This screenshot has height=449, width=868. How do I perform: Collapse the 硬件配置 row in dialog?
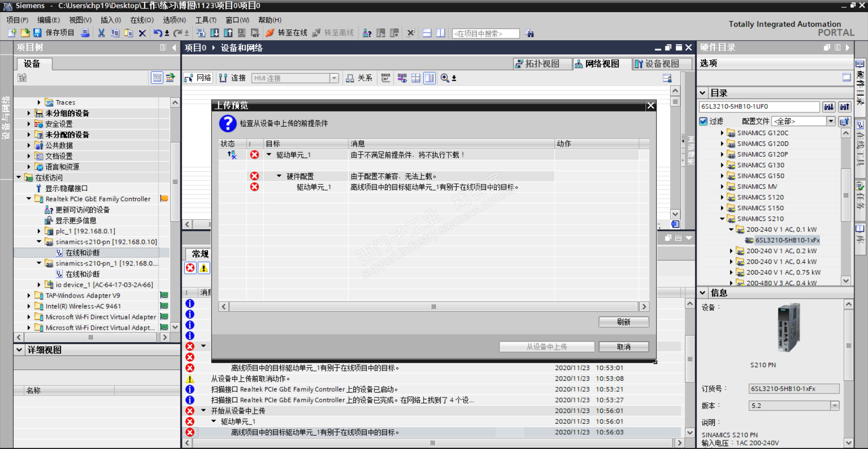click(x=279, y=176)
